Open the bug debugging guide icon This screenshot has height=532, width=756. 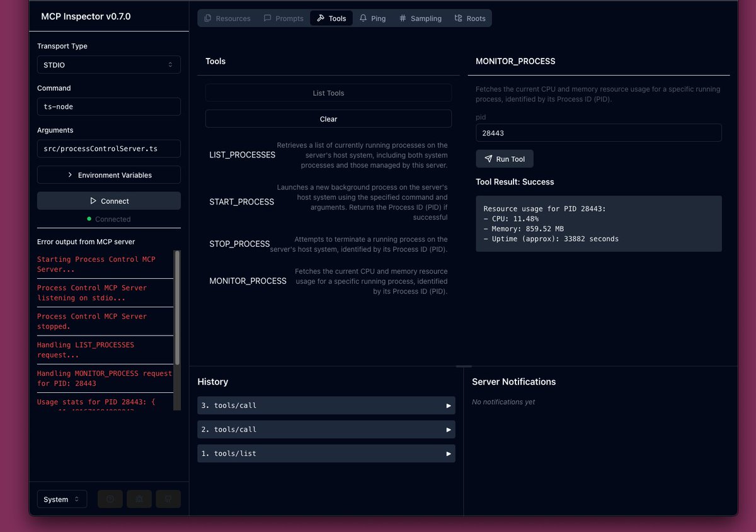pos(139,499)
